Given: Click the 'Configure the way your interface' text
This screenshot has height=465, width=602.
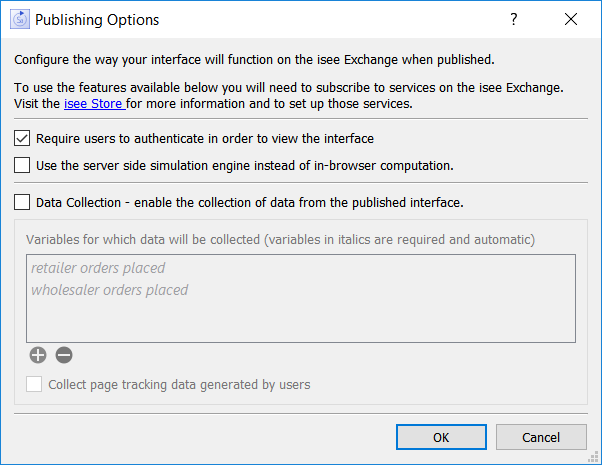Looking at the screenshot, I should pos(255,58).
